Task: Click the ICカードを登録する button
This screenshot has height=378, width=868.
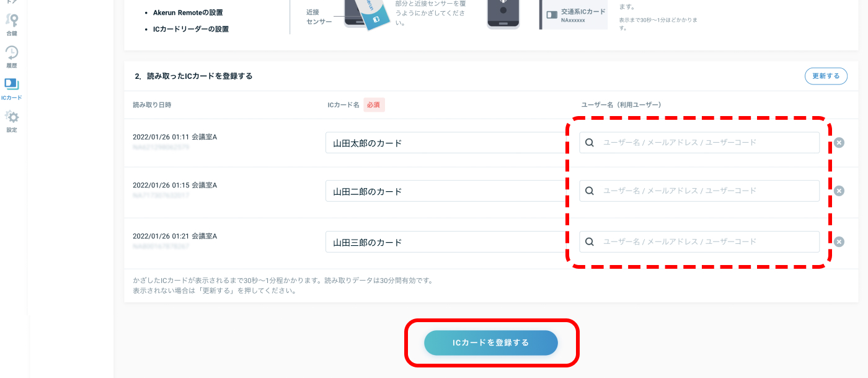Action: point(491,343)
